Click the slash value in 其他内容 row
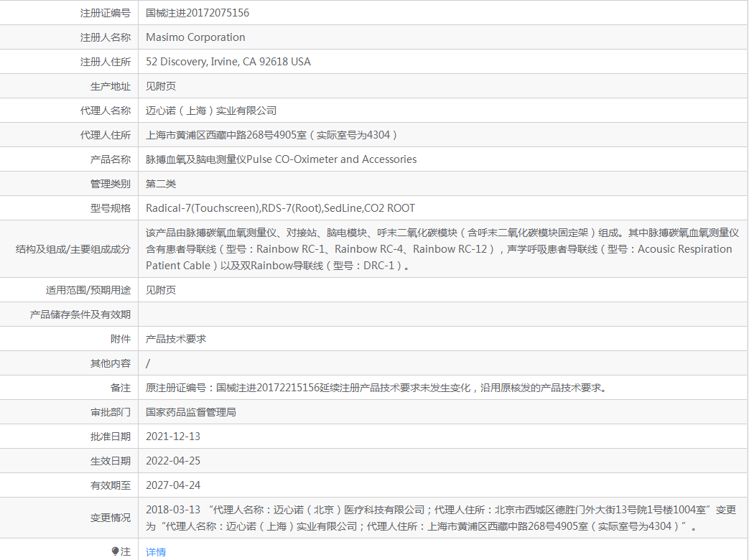The width and height of the screenshot is (749, 560). (x=148, y=363)
